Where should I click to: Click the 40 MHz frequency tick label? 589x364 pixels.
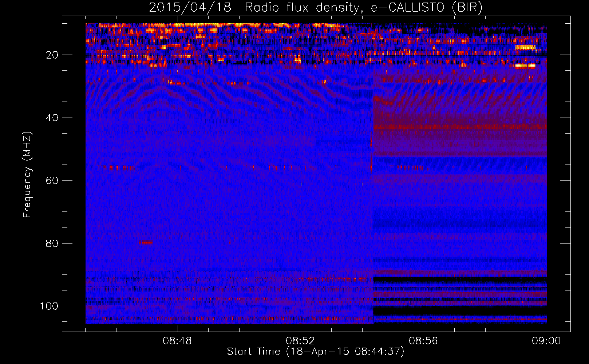tap(52, 118)
